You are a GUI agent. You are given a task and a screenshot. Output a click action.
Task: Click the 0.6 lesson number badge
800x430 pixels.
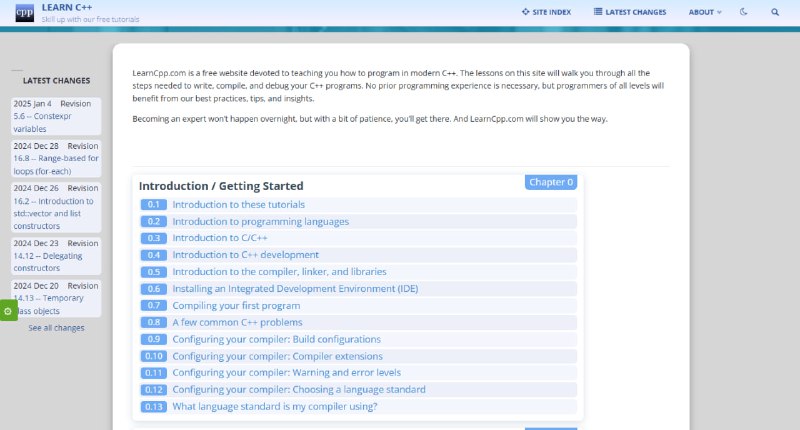pyautogui.click(x=154, y=289)
